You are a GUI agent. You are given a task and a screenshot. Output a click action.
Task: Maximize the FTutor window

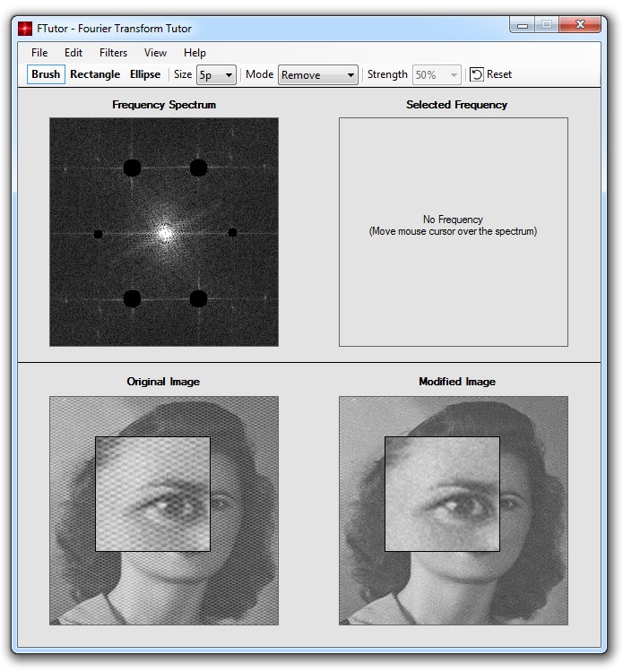(x=546, y=25)
